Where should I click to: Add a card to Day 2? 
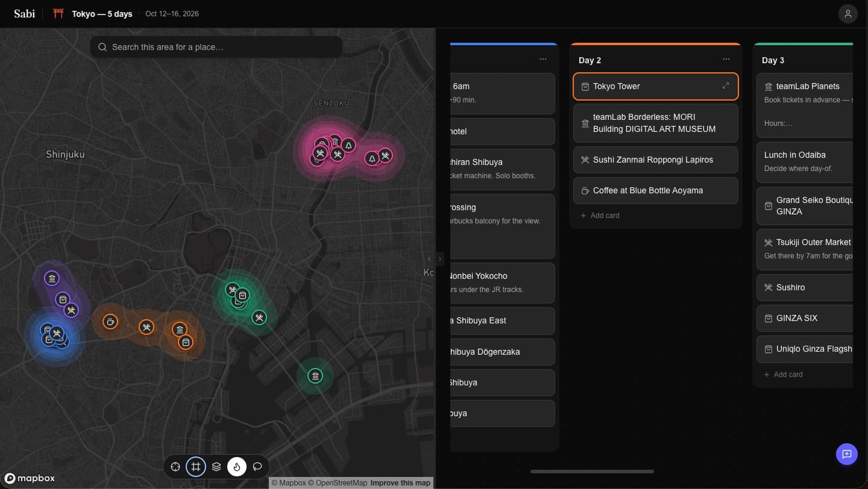(x=600, y=216)
